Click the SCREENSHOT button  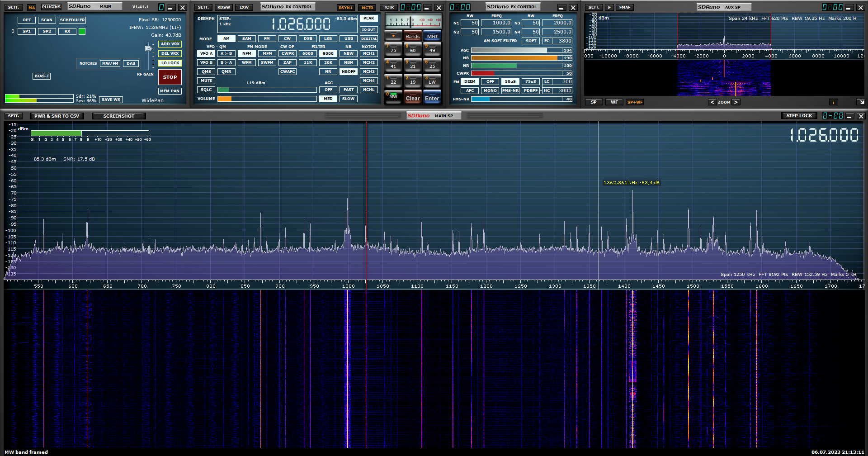pos(118,116)
